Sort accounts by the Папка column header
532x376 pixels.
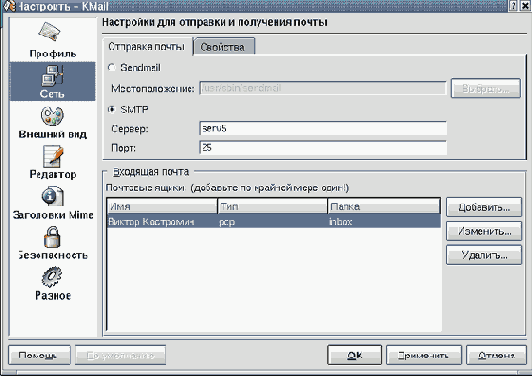pyautogui.click(x=384, y=206)
